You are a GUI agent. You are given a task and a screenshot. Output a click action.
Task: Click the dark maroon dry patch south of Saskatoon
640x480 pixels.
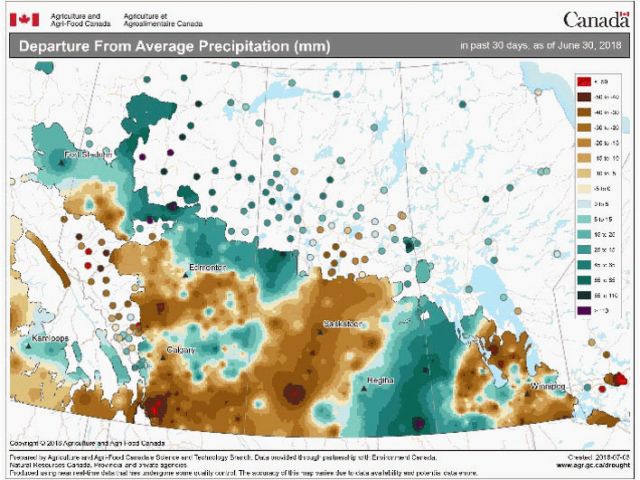tap(294, 393)
